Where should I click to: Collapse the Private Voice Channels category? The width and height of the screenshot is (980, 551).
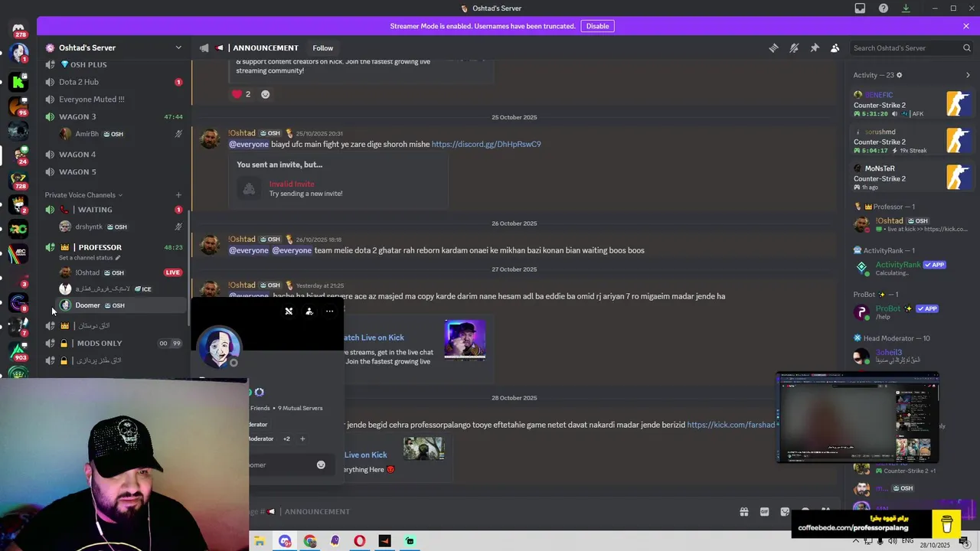pos(83,195)
